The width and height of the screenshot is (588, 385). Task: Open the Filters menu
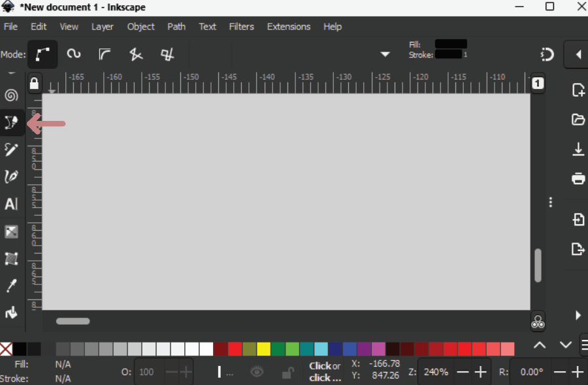tap(241, 27)
